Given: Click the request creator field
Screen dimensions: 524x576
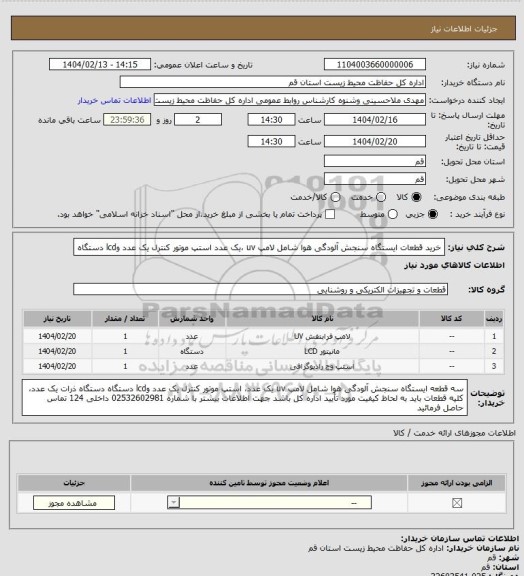Looking at the screenshot, I should click(x=290, y=100).
